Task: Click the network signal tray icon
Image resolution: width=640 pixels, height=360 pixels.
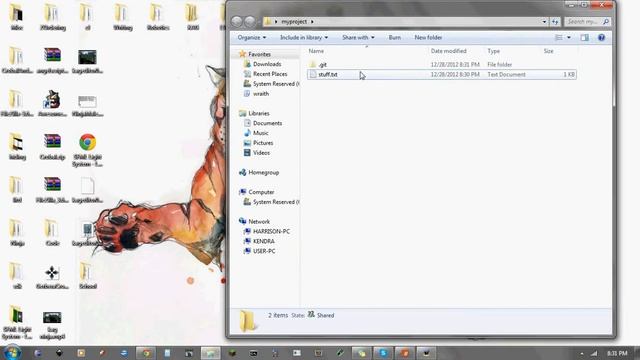Action: (x=594, y=353)
